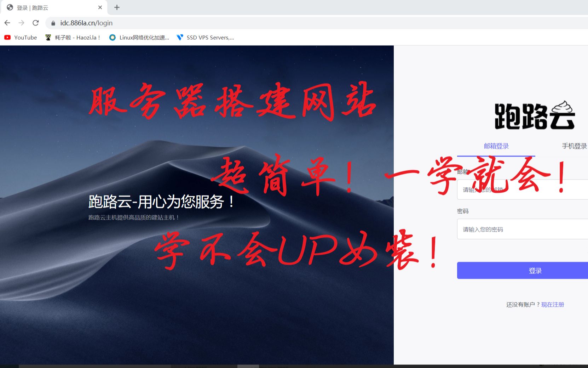
Task: Click the browser back arrow
Action: pyautogui.click(x=7, y=23)
